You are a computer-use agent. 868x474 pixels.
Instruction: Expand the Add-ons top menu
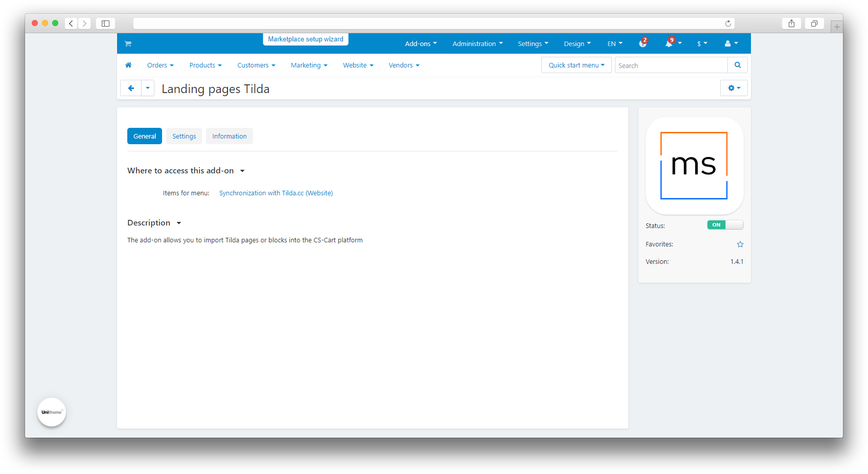(x=420, y=44)
